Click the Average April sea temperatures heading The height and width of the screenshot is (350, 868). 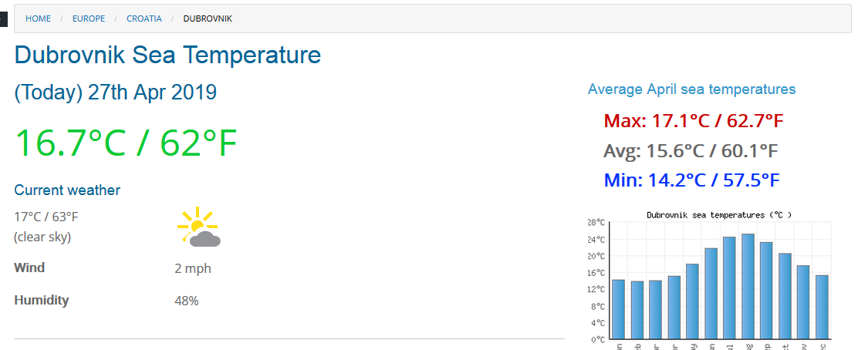tap(691, 89)
